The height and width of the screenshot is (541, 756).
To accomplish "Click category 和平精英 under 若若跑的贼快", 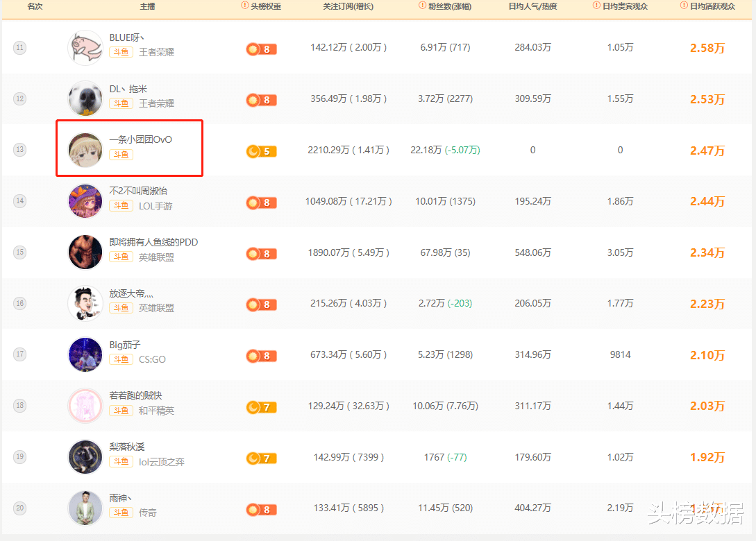I will click(x=157, y=411).
